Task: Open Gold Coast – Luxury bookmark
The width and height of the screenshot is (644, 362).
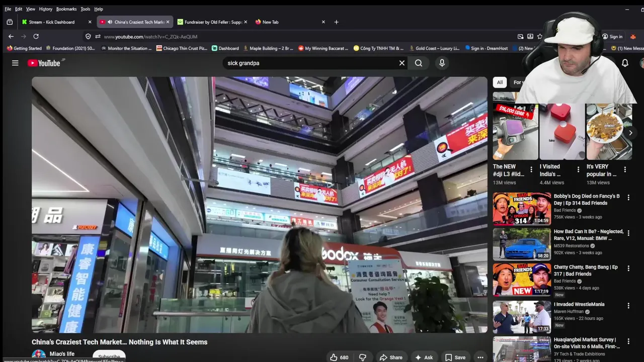Action: [434, 48]
